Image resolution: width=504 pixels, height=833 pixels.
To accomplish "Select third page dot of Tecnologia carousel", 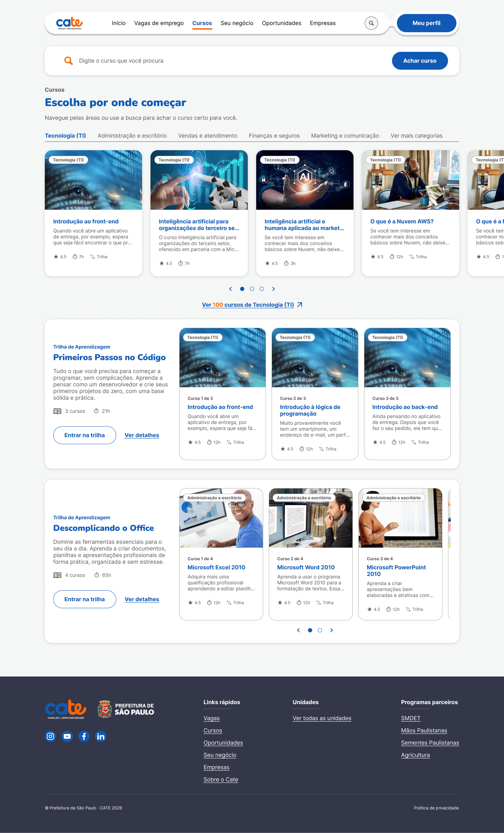I will click(262, 289).
